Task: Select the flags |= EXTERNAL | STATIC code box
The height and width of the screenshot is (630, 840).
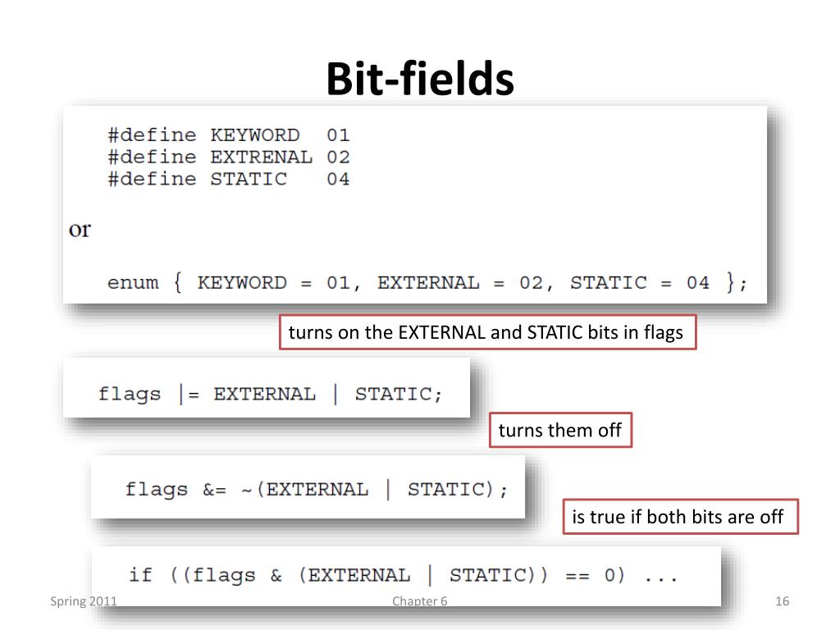Action: click(267, 388)
